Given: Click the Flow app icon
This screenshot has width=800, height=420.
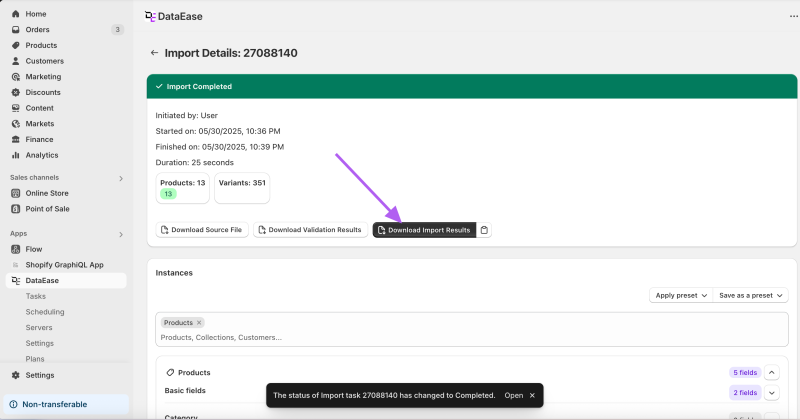Looking at the screenshot, I should pos(16,249).
